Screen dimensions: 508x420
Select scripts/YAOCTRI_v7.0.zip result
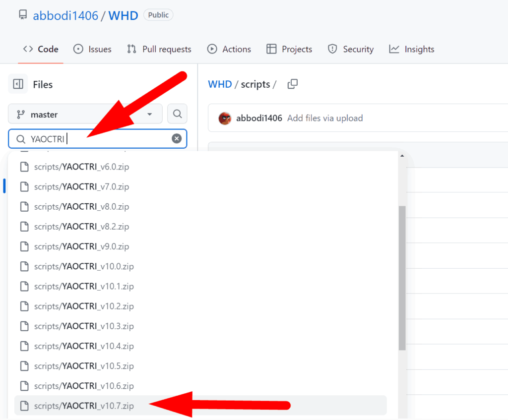(x=200, y=186)
